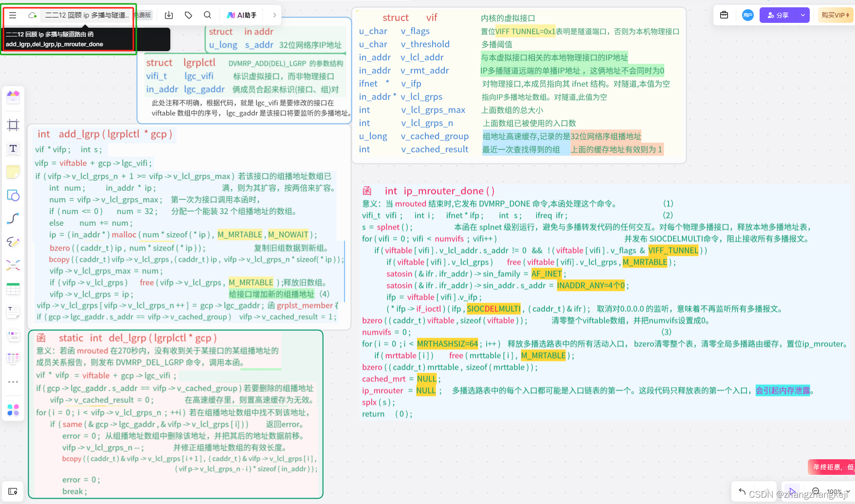The image size is (855, 504).
Task: Select the Sticky note tool
Action: point(13,172)
